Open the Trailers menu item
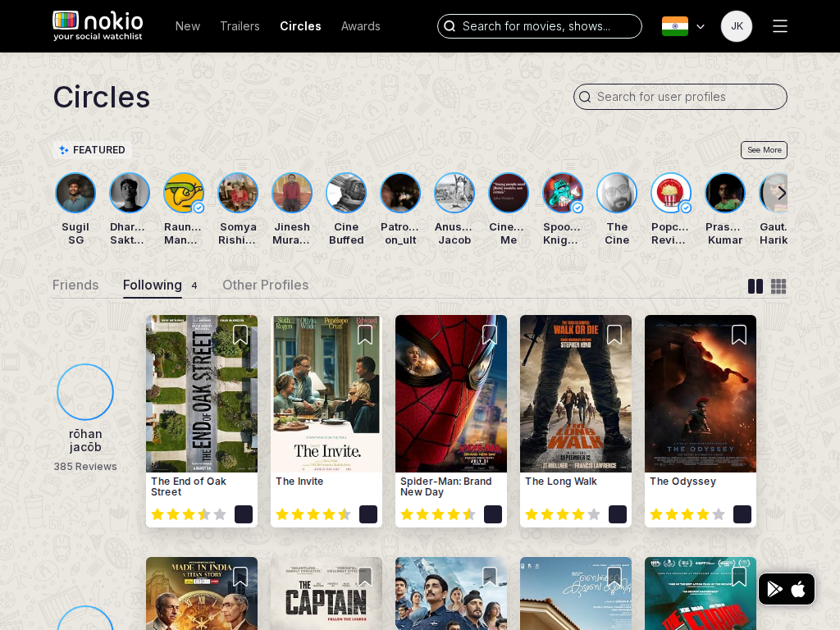The height and width of the screenshot is (630, 840). (x=240, y=26)
